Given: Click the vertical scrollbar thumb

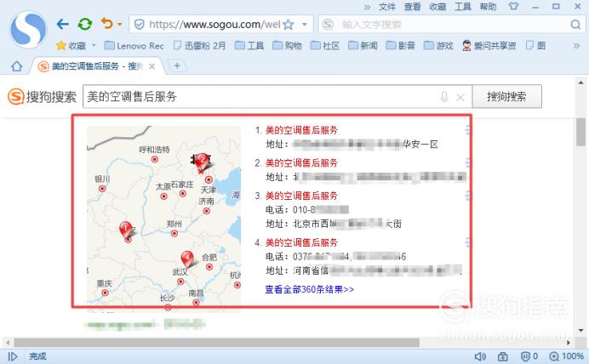Looking at the screenshot, I should [580, 132].
